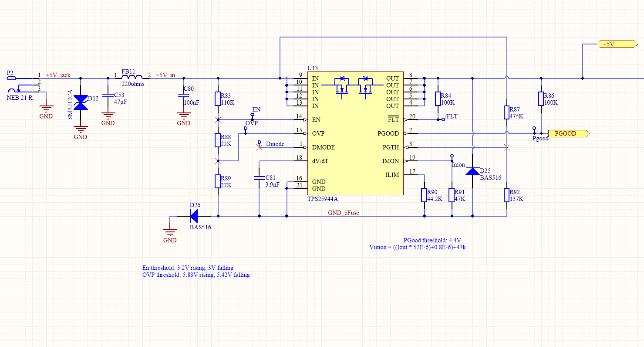Image resolution: width=644 pixels, height=347 pixels.
Task: Select the PGood threshold: 4.4V note
Action: coord(432,240)
